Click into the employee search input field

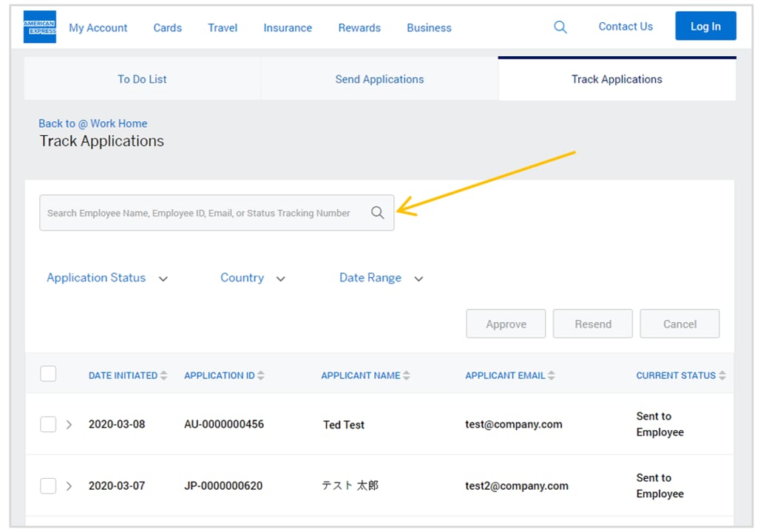tap(200, 213)
